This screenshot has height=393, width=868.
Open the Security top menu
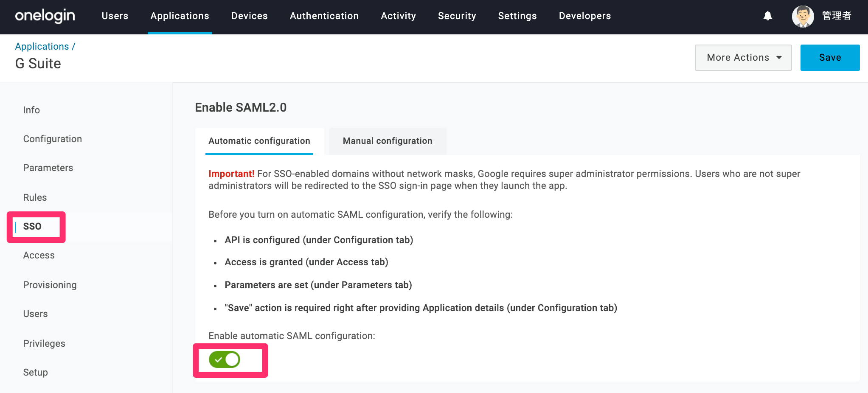457,16
